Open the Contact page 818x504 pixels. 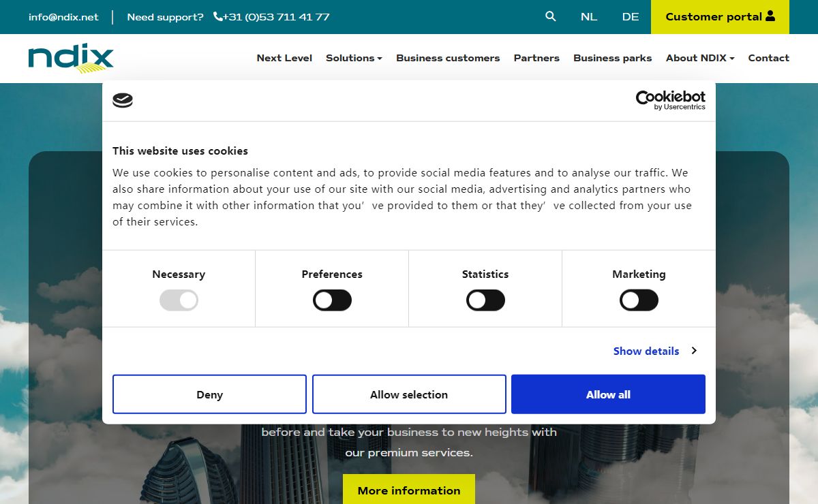768,58
